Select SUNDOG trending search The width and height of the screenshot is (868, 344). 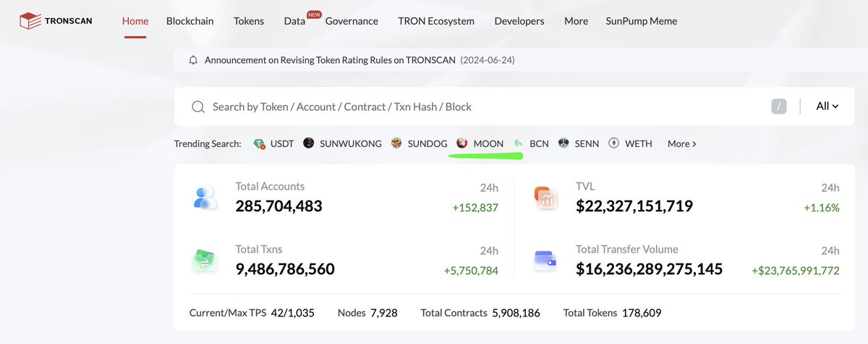pos(427,143)
